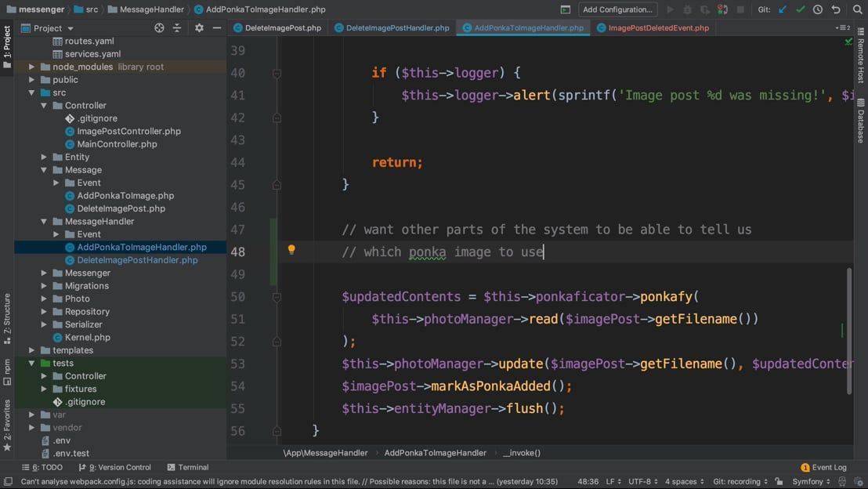
Task: Open the Remote Host side panel
Action: click(861, 56)
